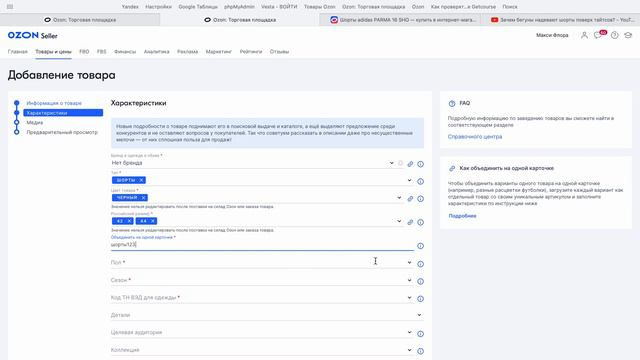The height and width of the screenshot is (360, 640).
Task: Remove the шорты type tag
Action: (141, 180)
